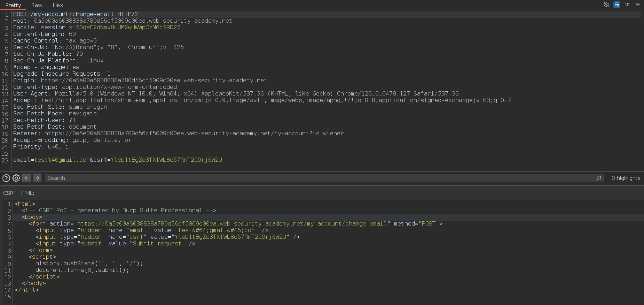This screenshot has width=644, height=305.
Task: Click the email=test%40gmail.com body parameter
Action: pos(52,160)
